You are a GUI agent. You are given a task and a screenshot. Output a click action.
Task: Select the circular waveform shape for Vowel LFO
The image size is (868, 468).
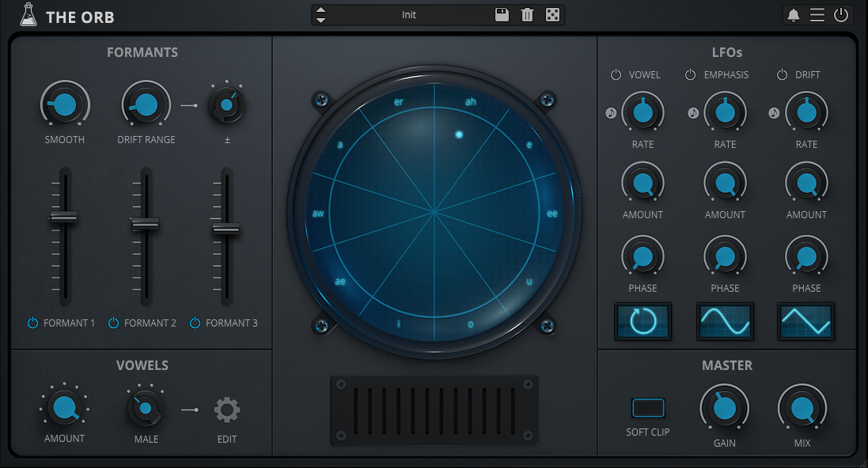[x=643, y=322]
